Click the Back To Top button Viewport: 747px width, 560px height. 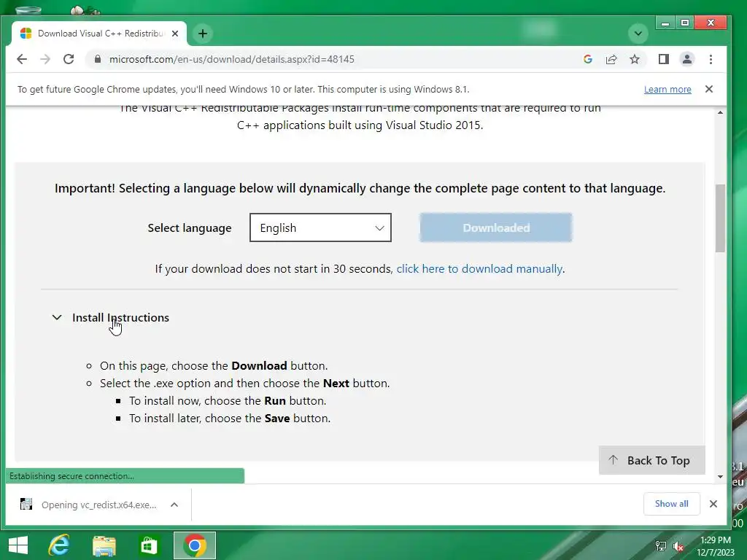651,461
